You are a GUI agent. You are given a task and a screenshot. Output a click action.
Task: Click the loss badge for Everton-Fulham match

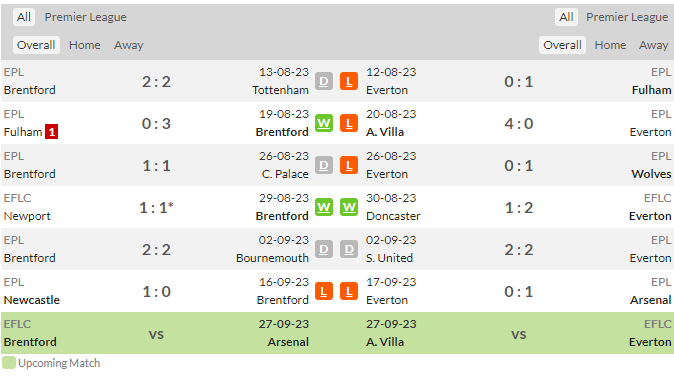click(x=349, y=81)
